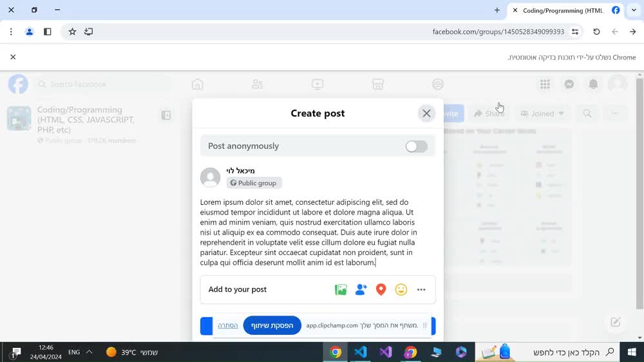Click the share/cast page icon
This screenshot has height=362, width=644.
(88, 32)
